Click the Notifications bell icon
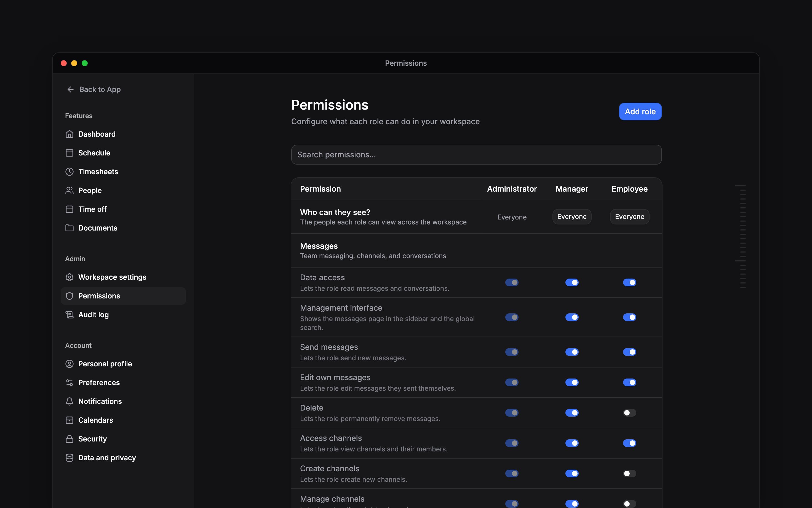The image size is (812, 508). 70,401
